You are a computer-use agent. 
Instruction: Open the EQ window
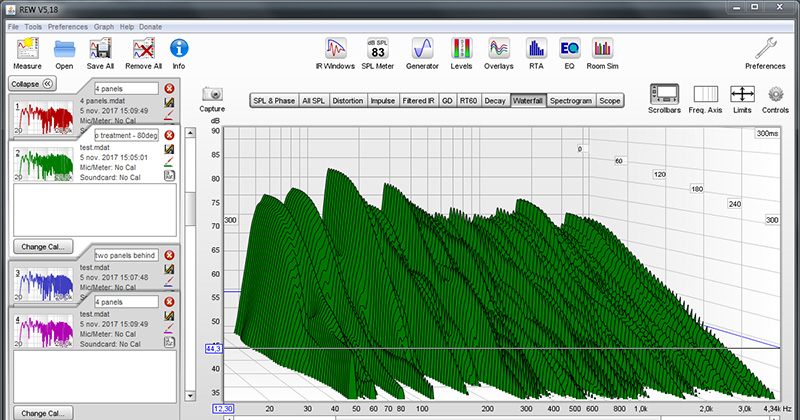(569, 48)
